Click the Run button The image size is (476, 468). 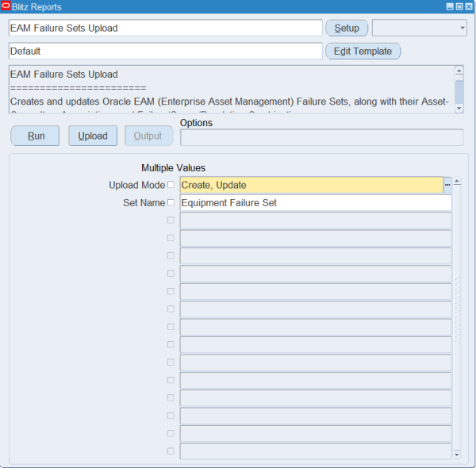click(x=35, y=136)
